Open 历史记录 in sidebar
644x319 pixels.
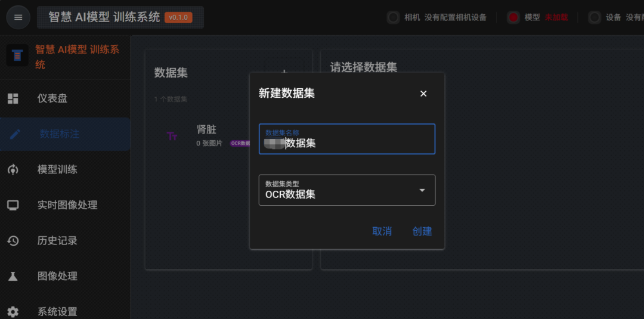click(66, 240)
